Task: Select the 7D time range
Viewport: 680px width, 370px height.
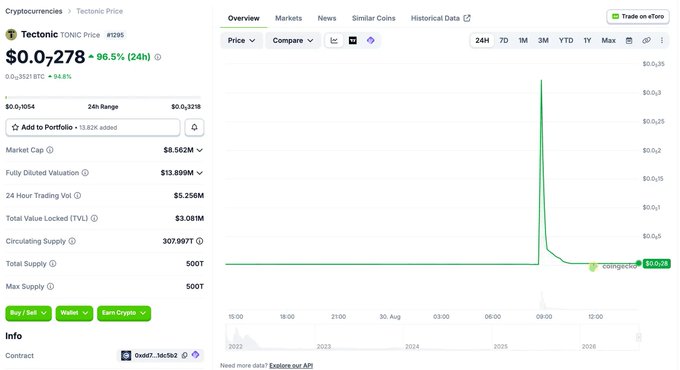Action: (x=503, y=40)
